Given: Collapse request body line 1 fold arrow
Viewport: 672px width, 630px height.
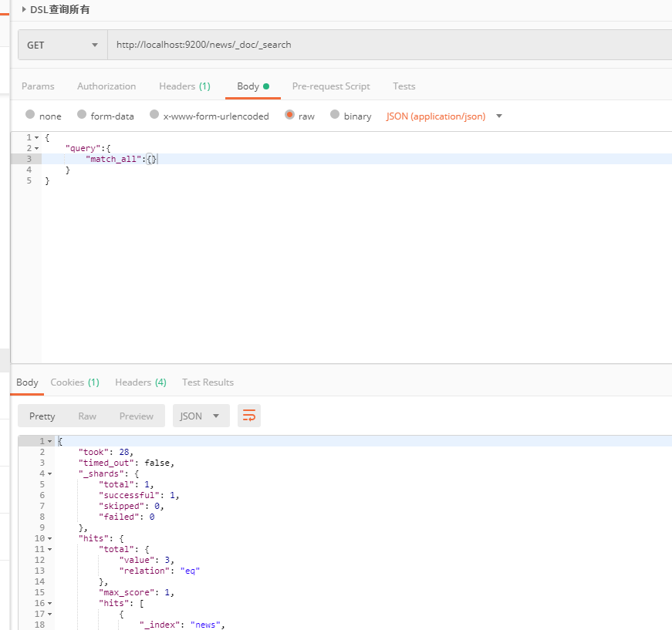Looking at the screenshot, I should click(x=36, y=137).
